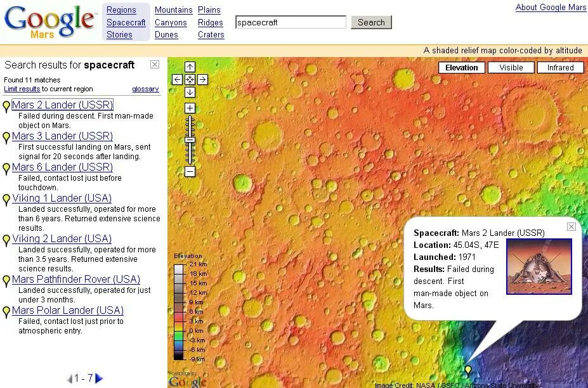Viewport: 588px width, 388px height.
Task: Click the 'Location: 45.04S, 47E' text in balloon
Action: click(x=456, y=245)
